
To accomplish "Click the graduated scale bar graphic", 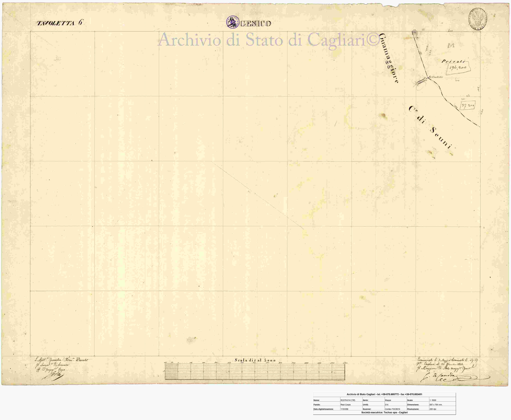I will tap(255, 371).
